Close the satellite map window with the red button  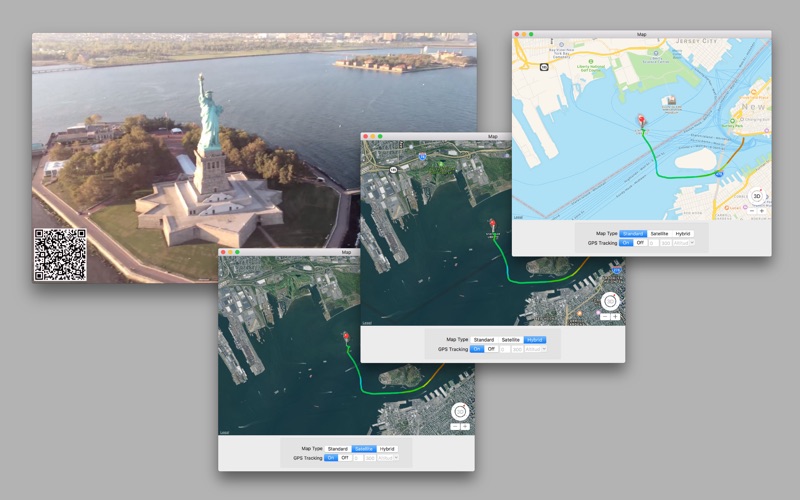coord(223,252)
